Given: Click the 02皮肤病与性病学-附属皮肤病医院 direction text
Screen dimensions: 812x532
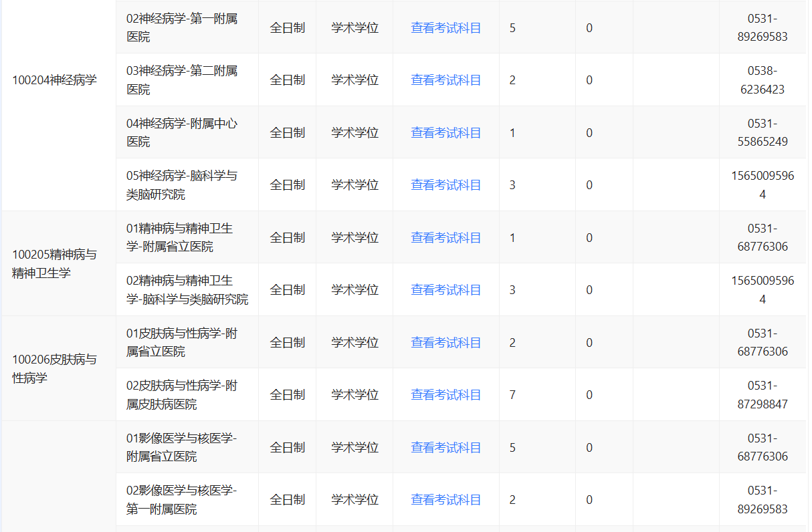Looking at the screenshot, I should pyautogui.click(x=182, y=395).
